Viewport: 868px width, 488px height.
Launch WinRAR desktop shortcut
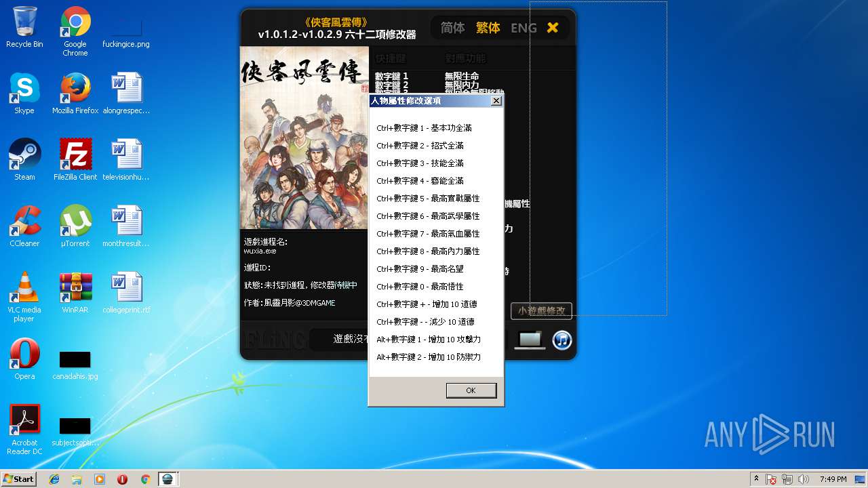(75, 293)
